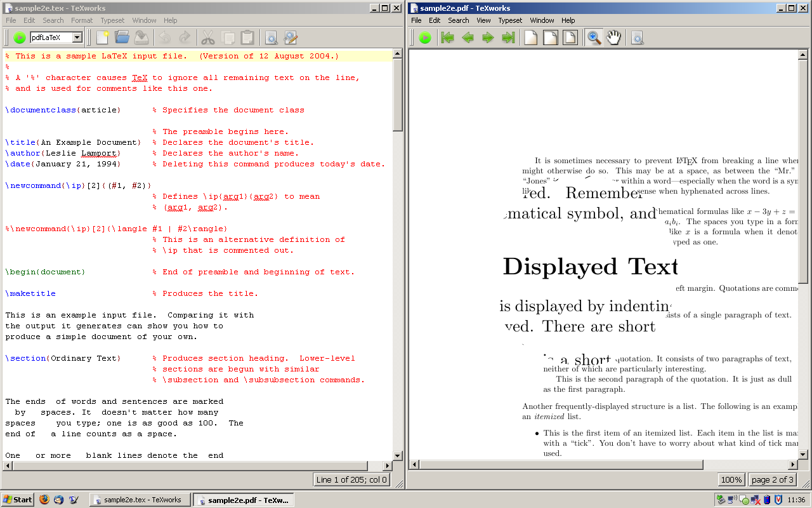The height and width of the screenshot is (508, 812).
Task: Click the editor vertical scrollbar thumb
Action: pos(398,94)
